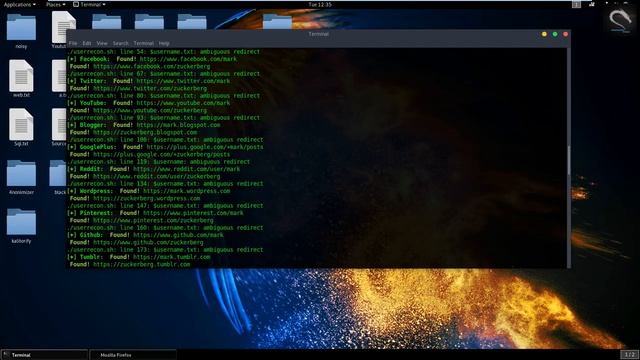Click the https://www.reddit.com/user/mark link
This screenshot has height=360, width=640.
click(x=187, y=169)
